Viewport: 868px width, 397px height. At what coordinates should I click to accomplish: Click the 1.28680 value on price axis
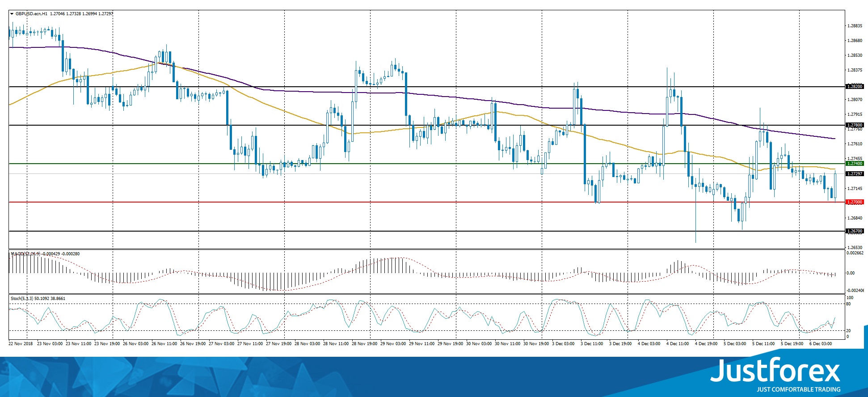point(855,41)
